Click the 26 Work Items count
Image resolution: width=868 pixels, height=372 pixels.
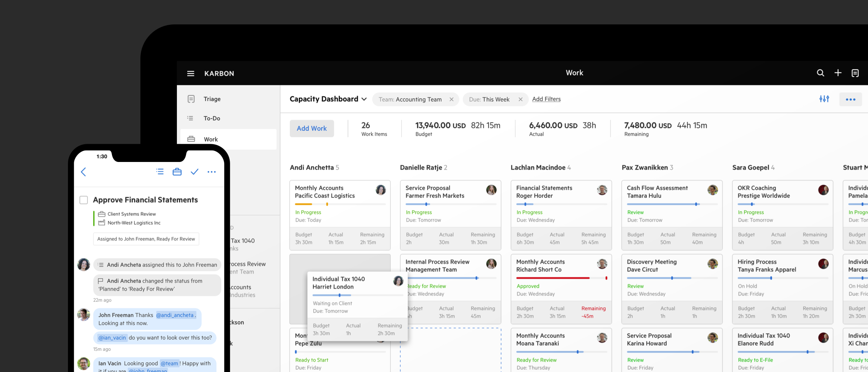(374, 129)
